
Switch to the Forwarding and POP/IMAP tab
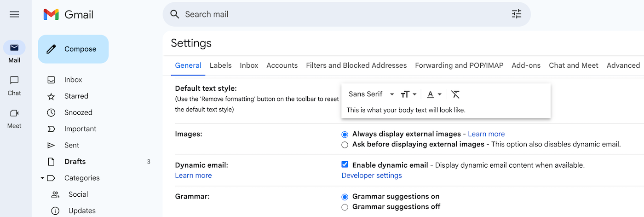coord(459,65)
